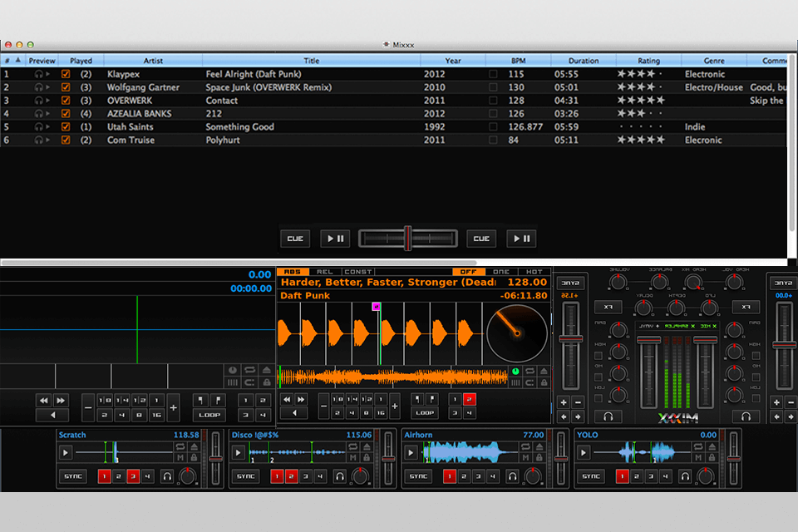Reverse playback on the Daft Punk deck
This screenshot has height=532, width=798.
294,413
